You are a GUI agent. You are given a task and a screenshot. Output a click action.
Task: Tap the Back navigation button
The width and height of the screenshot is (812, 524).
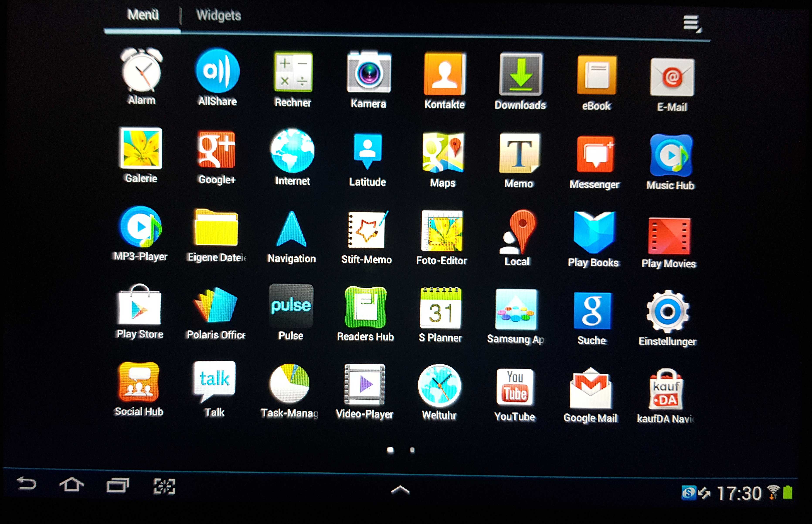tap(27, 483)
